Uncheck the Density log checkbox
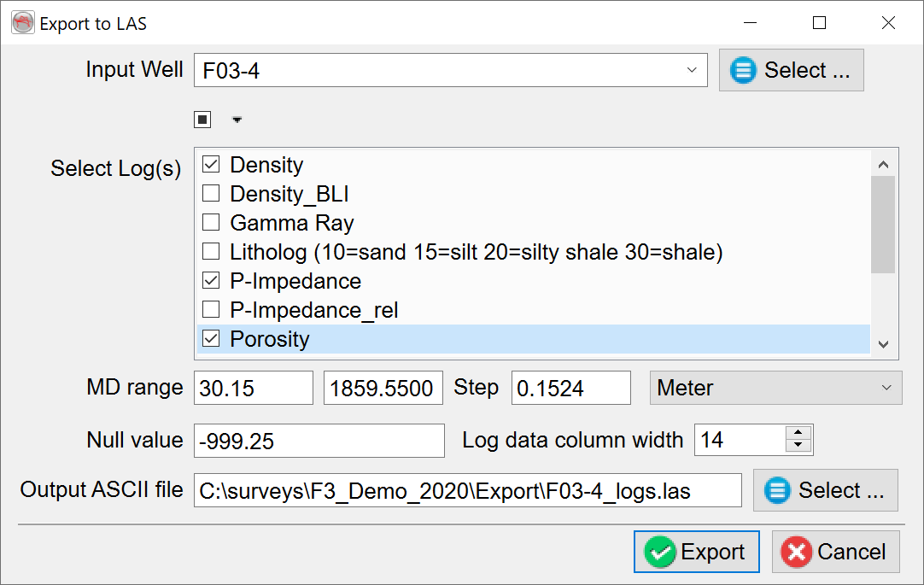Screen dimensions: 924x585 pos(211,165)
